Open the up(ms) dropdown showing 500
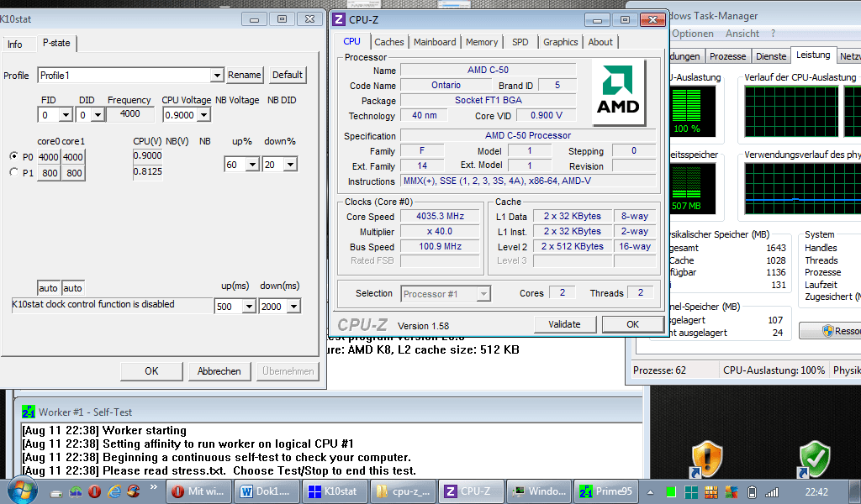Image resolution: width=861 pixels, height=504 pixels. coord(249,306)
